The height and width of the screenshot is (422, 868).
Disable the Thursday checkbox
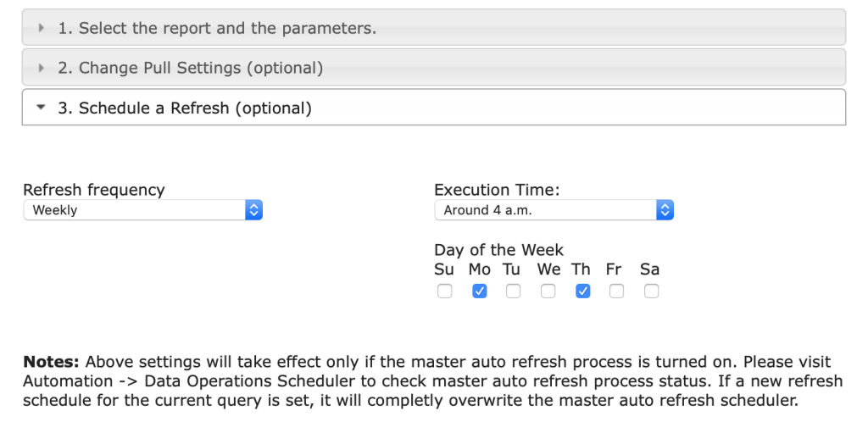coord(582,292)
